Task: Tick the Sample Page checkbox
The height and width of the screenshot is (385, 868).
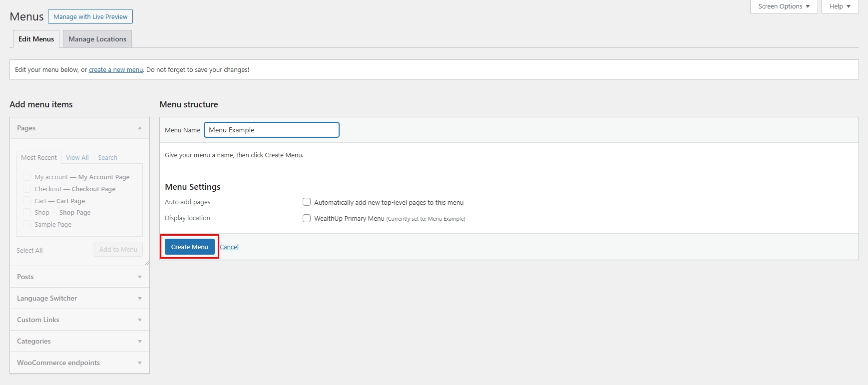Action: (x=27, y=225)
